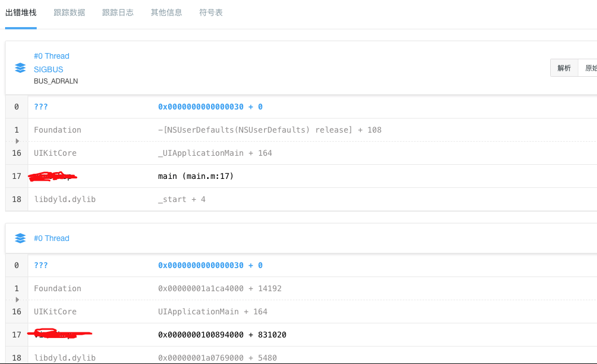This screenshot has height=364, width=597.
Task: Click 0x00000001a0769000 + 5480
Action: (x=217, y=358)
